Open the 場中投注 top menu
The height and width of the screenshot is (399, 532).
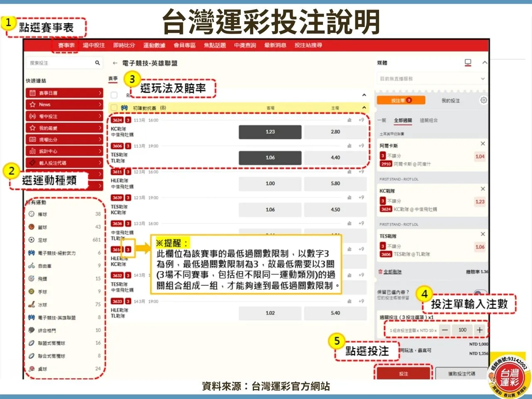94,45
